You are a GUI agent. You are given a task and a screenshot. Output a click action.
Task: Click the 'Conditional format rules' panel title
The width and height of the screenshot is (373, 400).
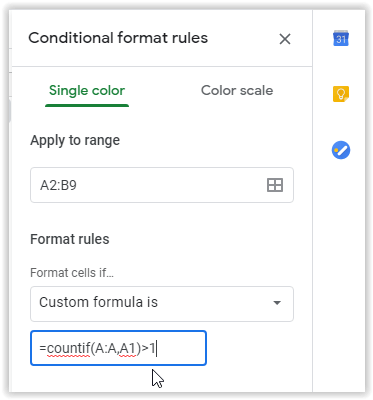(x=118, y=38)
